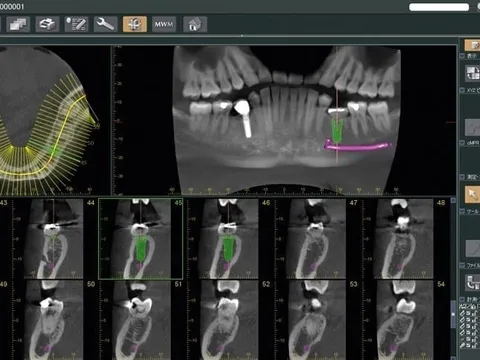Screen dimensions: 480x360
Task: Collapse the 計測 list section in the side panel
Action: pos(462,299)
